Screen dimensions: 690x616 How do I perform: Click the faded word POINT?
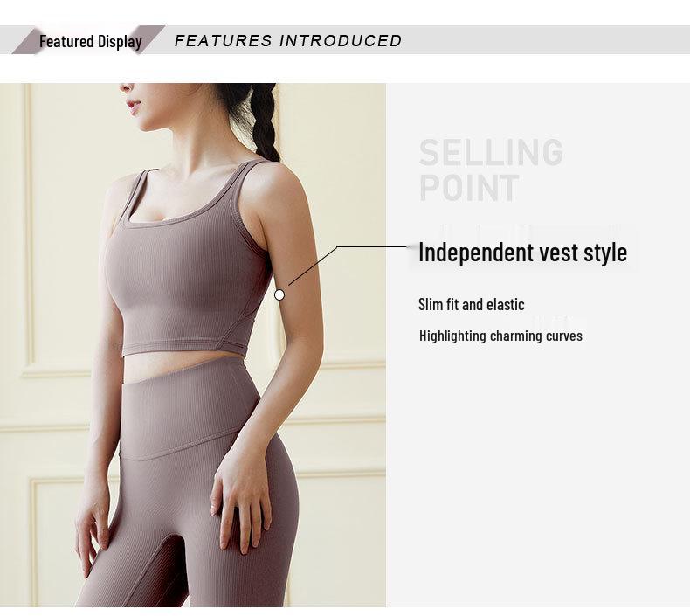tap(469, 189)
